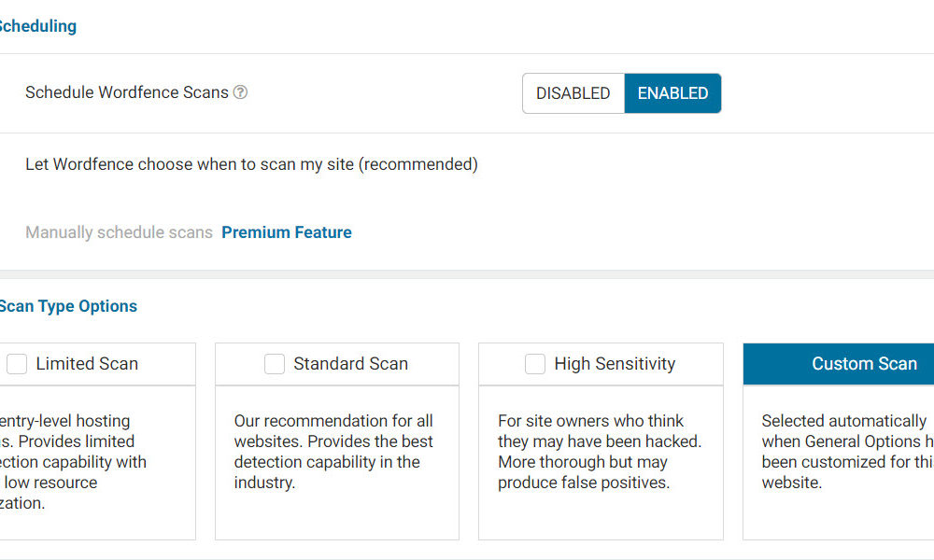Click the "Schedule Wordfence Scans" label
This screenshot has width=934, height=560.
pyautogui.click(x=127, y=92)
